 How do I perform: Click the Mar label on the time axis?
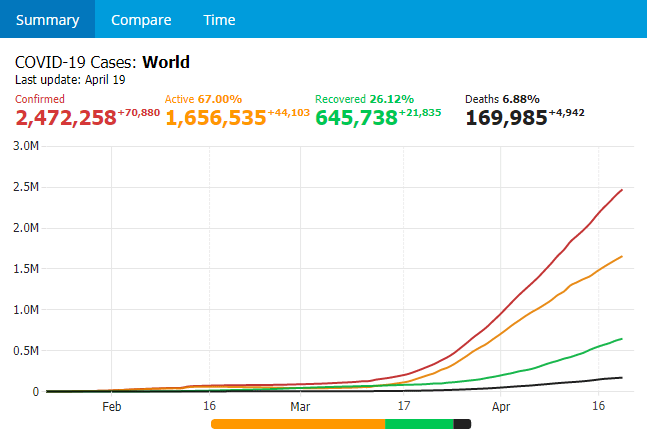point(301,407)
